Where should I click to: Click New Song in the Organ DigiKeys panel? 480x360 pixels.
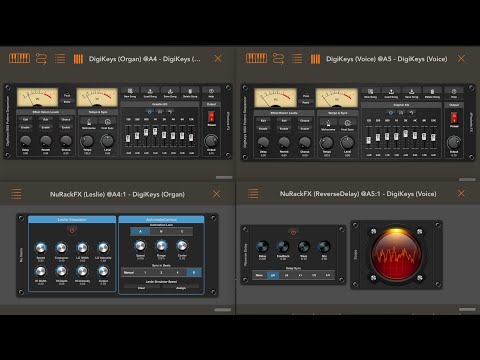pos(130,93)
